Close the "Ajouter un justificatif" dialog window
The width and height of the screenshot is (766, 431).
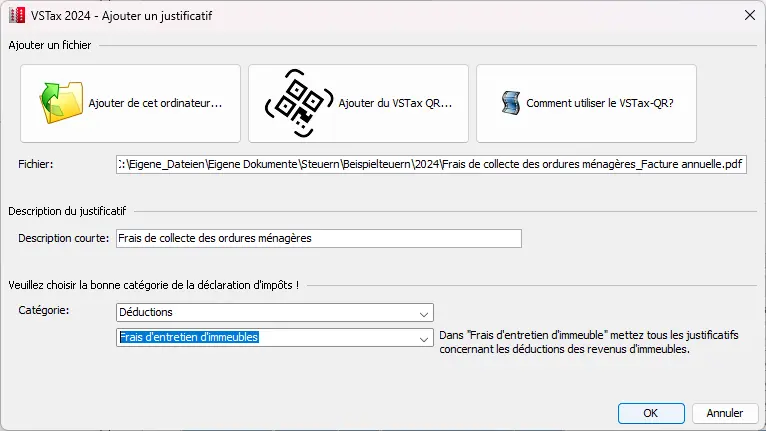(748, 16)
